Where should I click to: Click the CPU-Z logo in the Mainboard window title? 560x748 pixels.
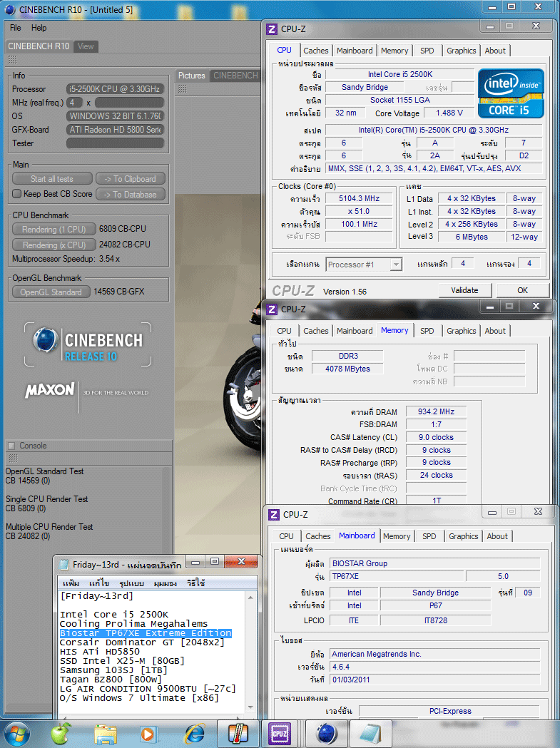[274, 515]
